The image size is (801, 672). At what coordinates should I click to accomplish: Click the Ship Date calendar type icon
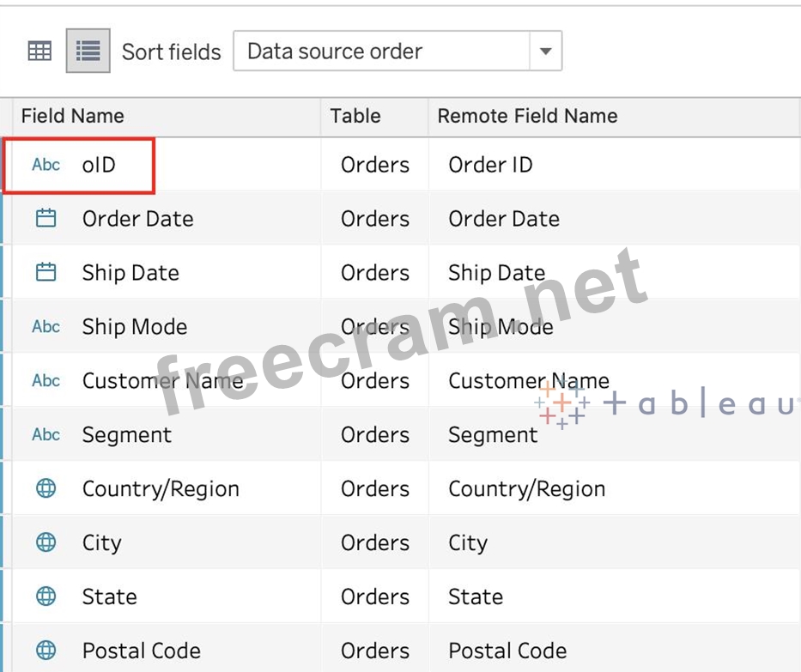coord(46,273)
